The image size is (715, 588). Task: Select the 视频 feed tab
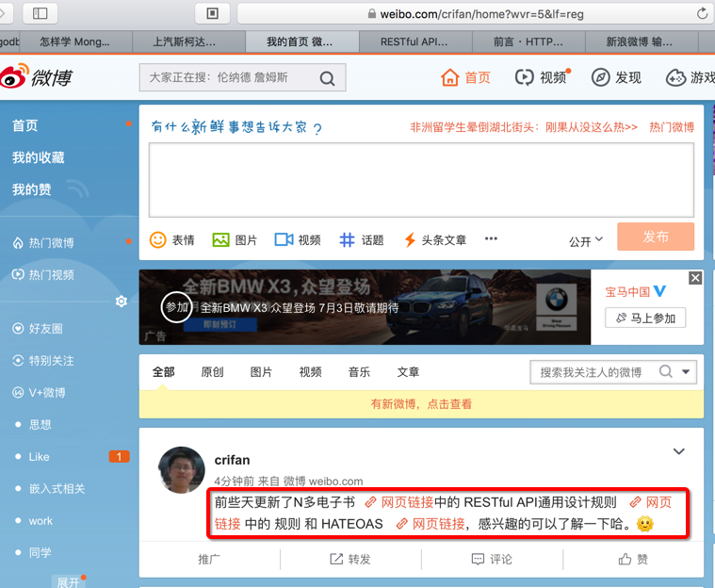[x=310, y=372]
